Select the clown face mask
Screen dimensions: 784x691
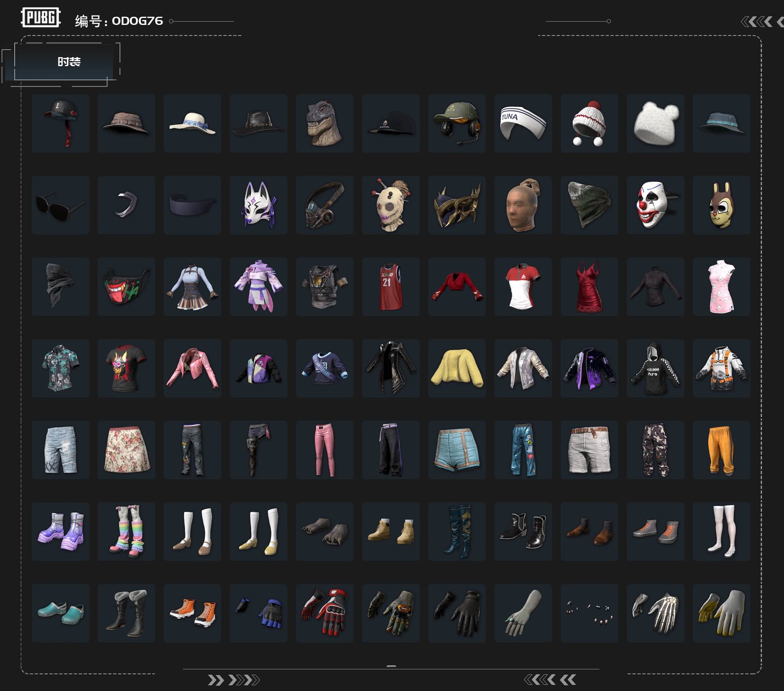coord(655,205)
